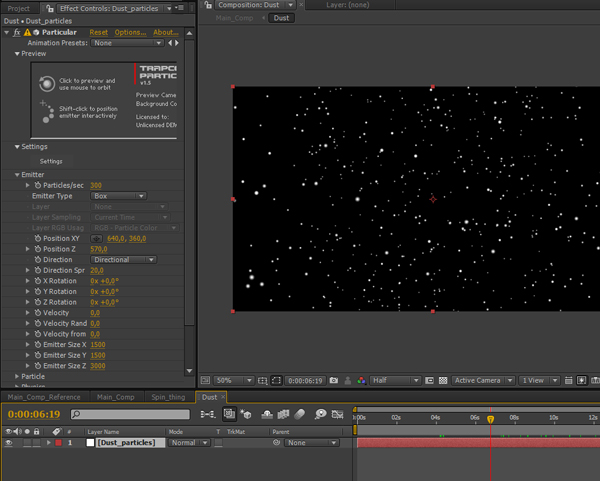Toggle the Composition viewer lock icon
The width and height of the screenshot is (600, 481).
[208, 5]
